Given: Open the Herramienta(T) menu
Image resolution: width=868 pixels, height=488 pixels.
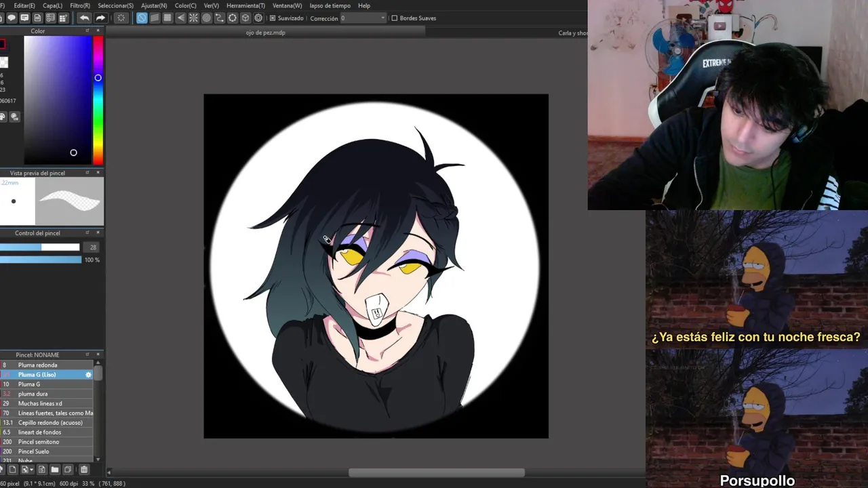Looking at the screenshot, I should point(245,5).
